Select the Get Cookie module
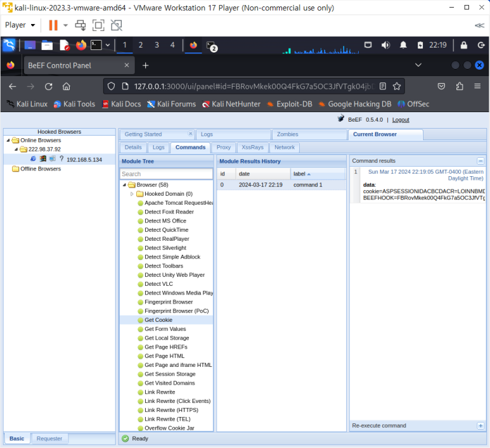The height and width of the screenshot is (448, 490). [x=158, y=320]
